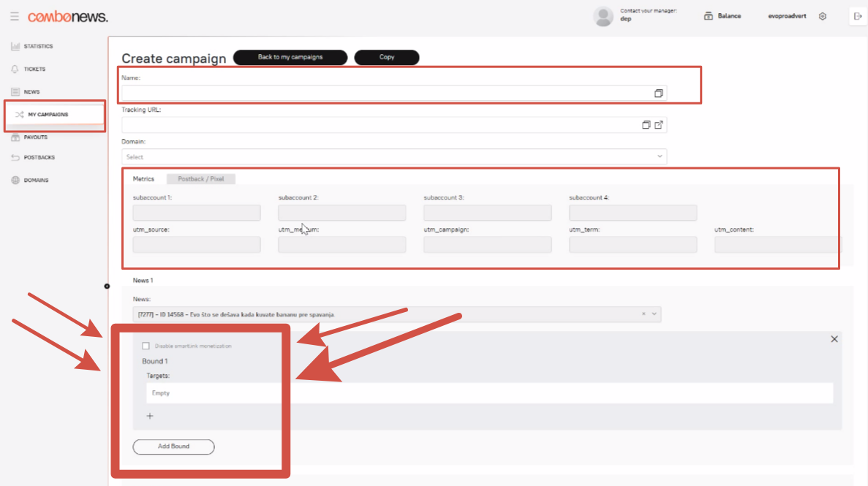Viewport: 868px width, 486px height.
Task: Copy the Tracking URL with copy icon
Action: pos(646,125)
